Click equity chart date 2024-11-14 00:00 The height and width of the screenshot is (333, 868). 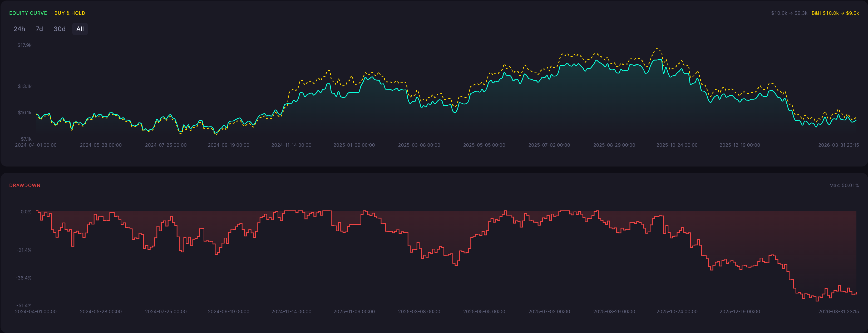tap(292, 145)
